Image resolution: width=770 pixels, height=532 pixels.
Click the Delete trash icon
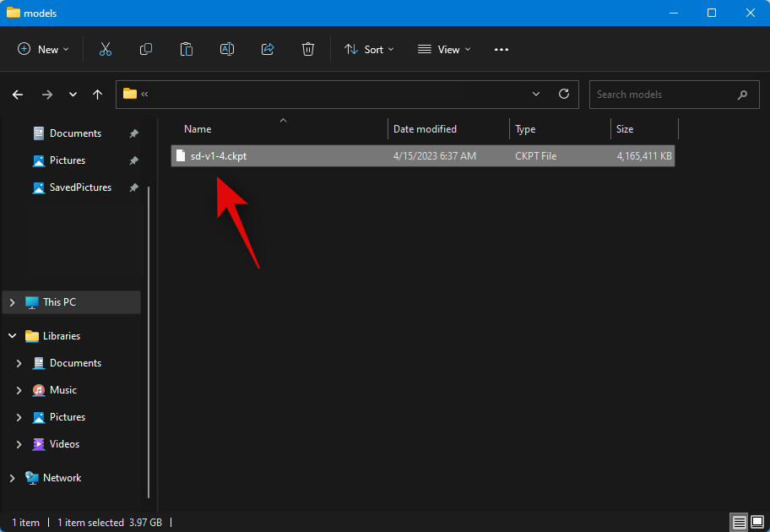(x=308, y=50)
